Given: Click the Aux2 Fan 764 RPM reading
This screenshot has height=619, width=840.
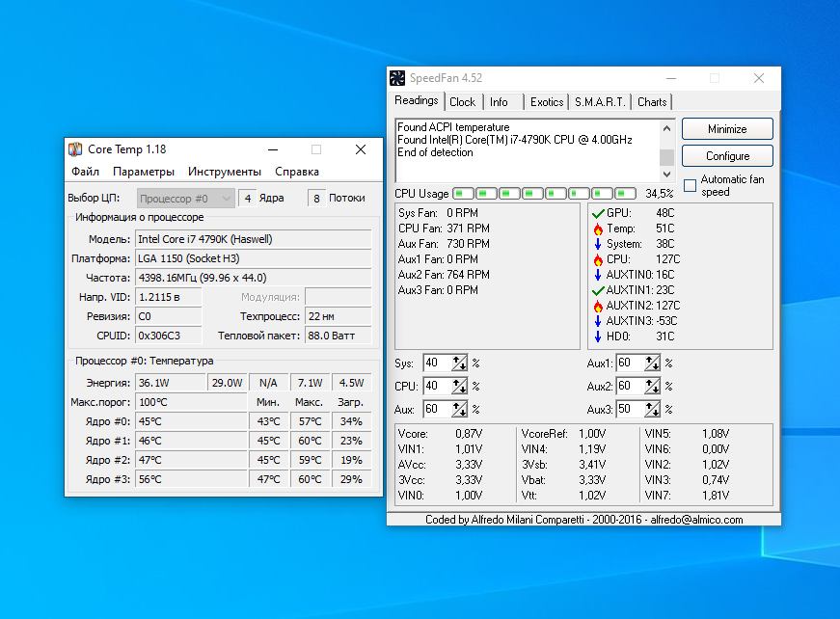Looking at the screenshot, I should pyautogui.click(x=444, y=275).
